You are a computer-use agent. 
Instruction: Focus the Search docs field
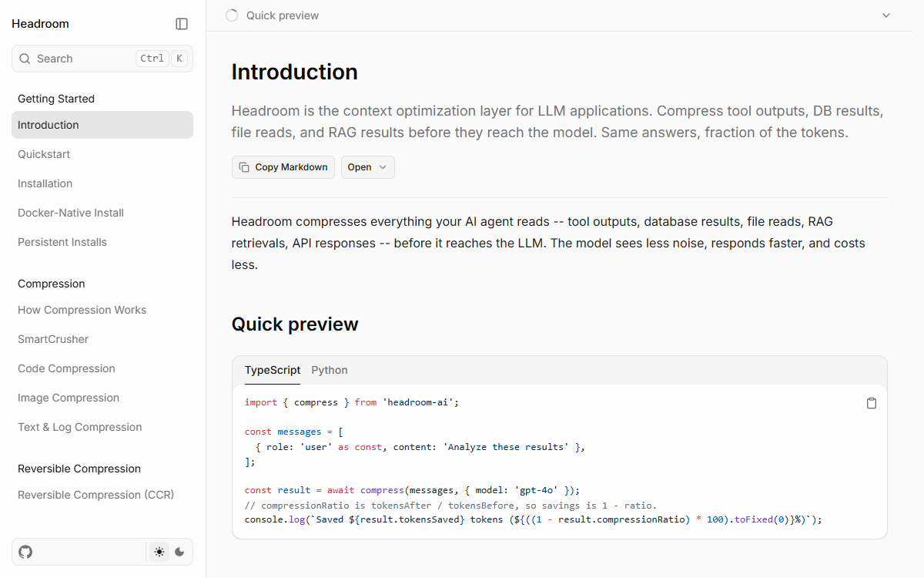[x=102, y=59]
